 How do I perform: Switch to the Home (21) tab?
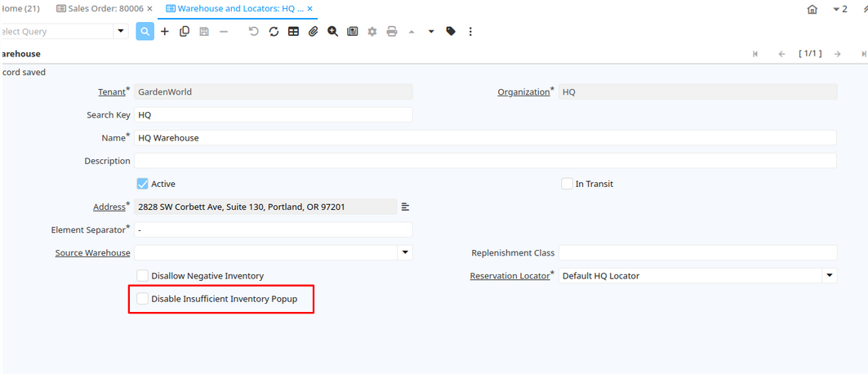point(20,9)
